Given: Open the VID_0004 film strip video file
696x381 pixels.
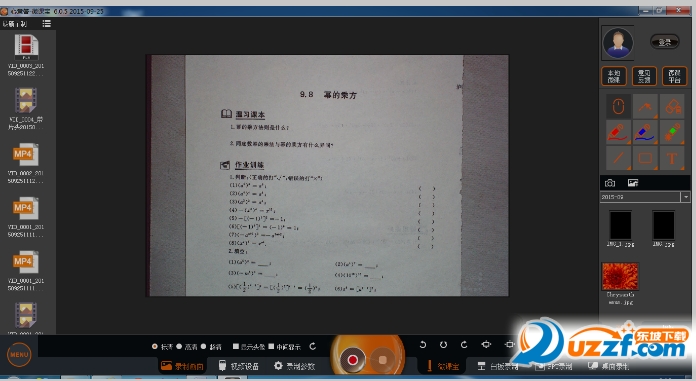Looking at the screenshot, I should click(x=26, y=108).
